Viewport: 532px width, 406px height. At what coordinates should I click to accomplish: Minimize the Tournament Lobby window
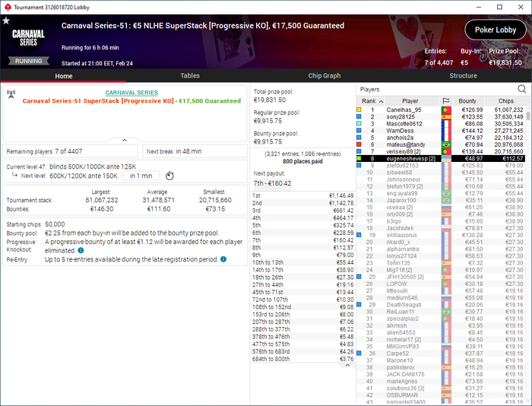click(479, 7)
